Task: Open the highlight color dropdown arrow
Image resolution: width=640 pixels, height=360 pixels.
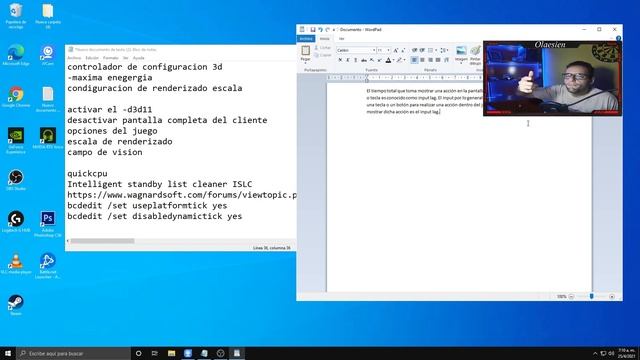Action: coord(404,60)
